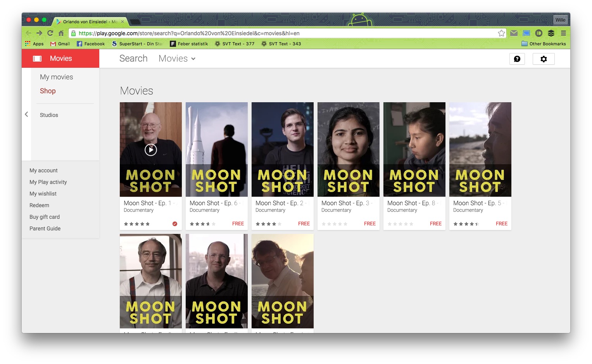Click the round D extension icon
The width and height of the screenshot is (592, 364).
click(x=538, y=33)
